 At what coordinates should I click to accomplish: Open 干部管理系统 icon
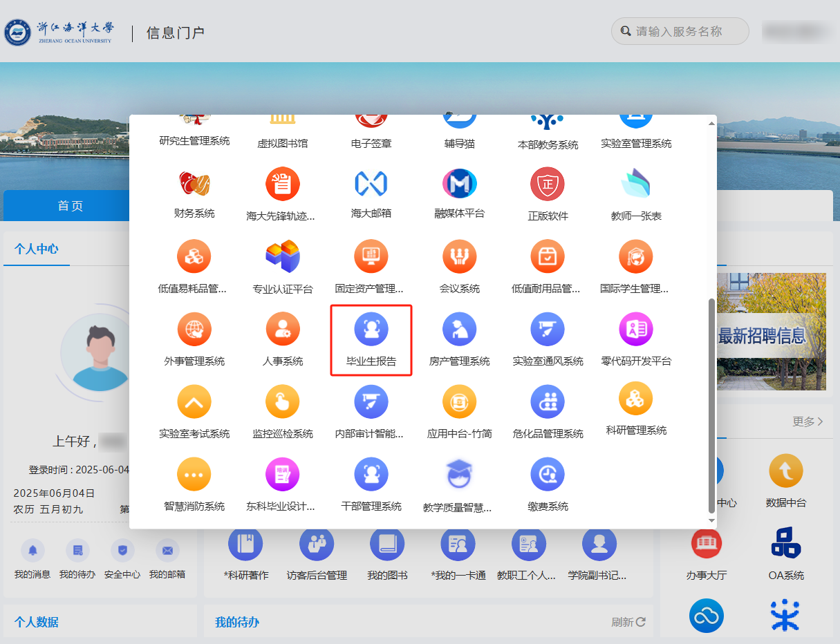tap(371, 475)
